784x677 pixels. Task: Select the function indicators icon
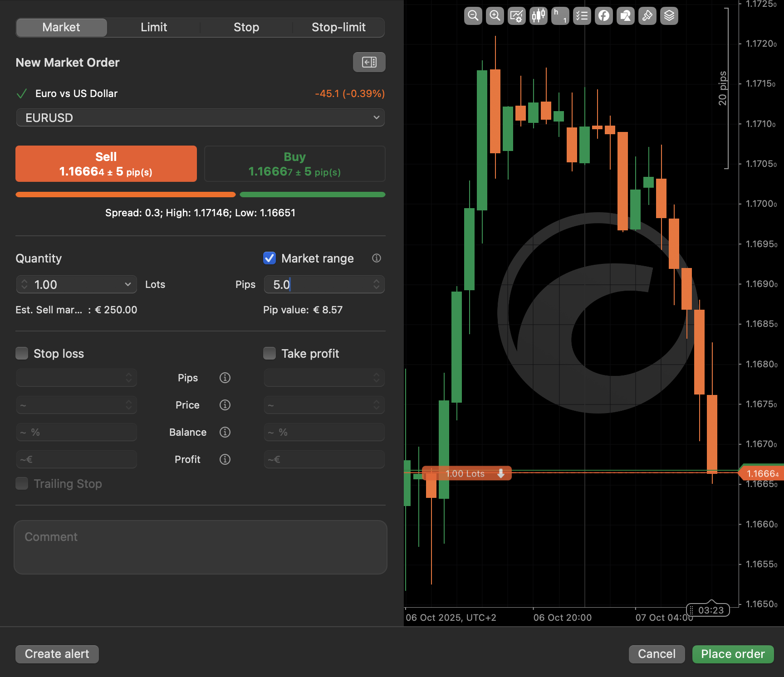[x=603, y=16]
